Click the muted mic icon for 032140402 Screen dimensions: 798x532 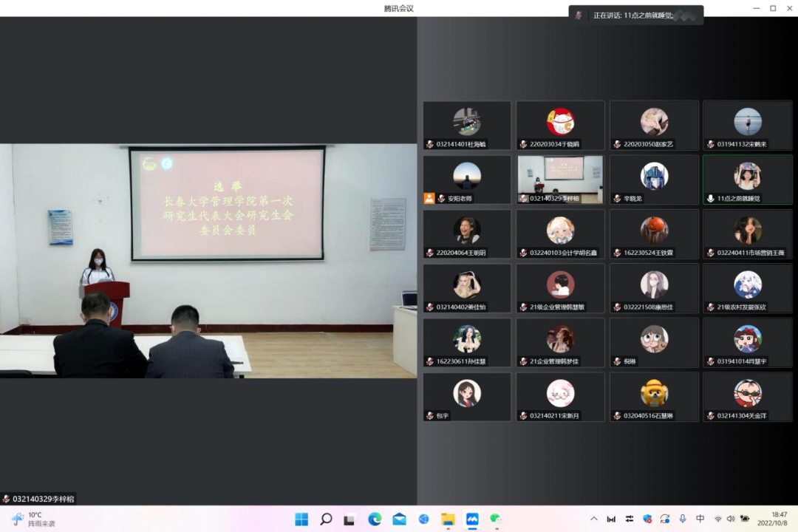click(x=430, y=307)
